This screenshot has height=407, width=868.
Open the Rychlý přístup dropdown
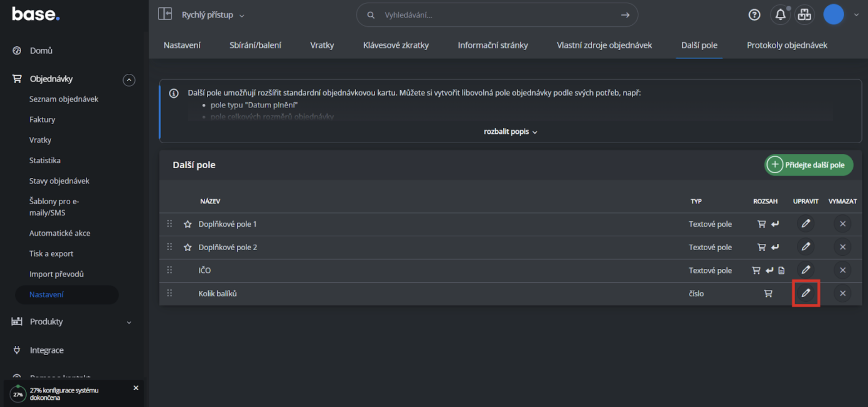[213, 15]
